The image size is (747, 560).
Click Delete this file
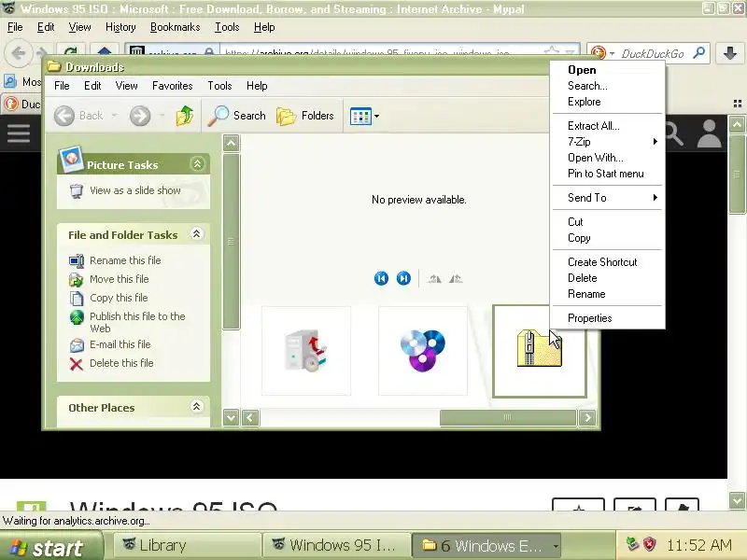[121, 363]
